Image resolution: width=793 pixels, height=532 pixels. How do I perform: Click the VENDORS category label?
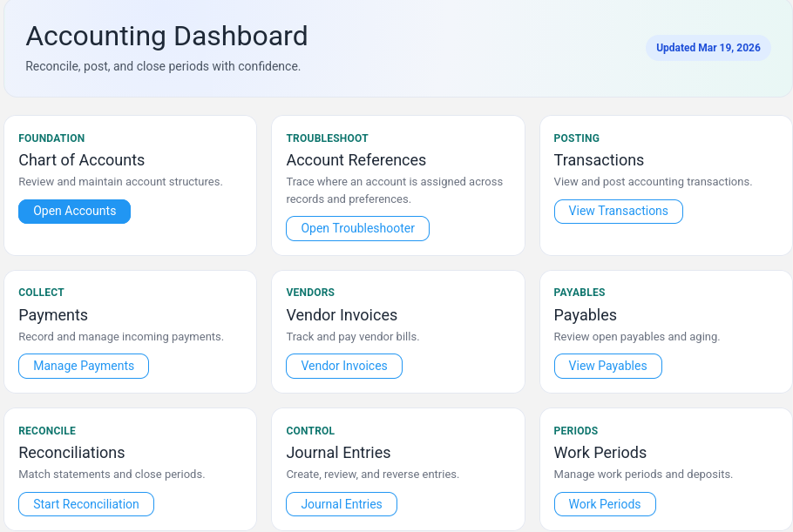(310, 293)
